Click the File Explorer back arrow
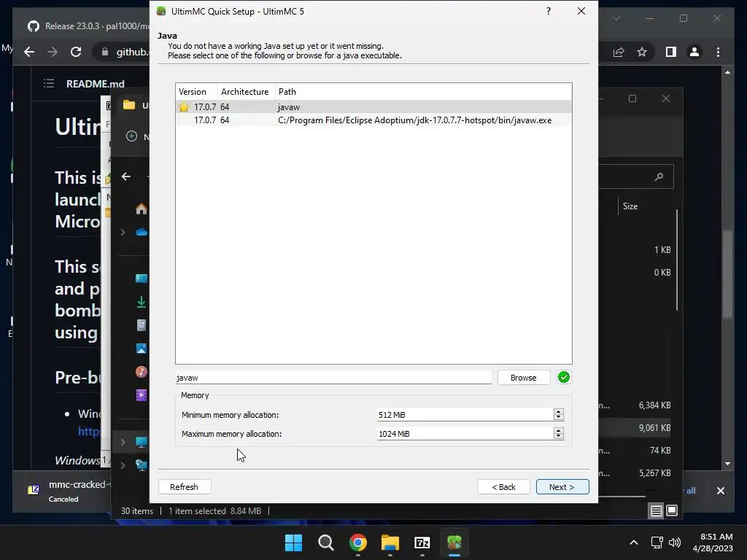Screen dimensions: 747x560 pos(125,176)
